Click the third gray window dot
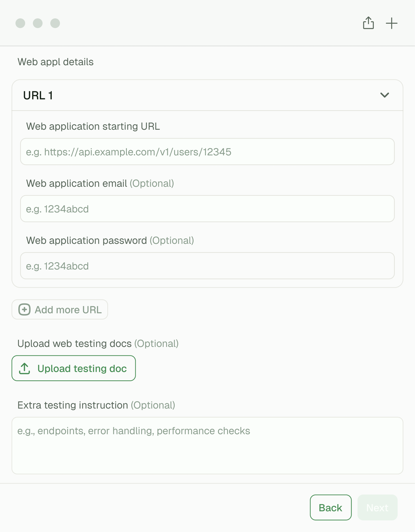Viewport: 415px width, 532px height. point(55,23)
